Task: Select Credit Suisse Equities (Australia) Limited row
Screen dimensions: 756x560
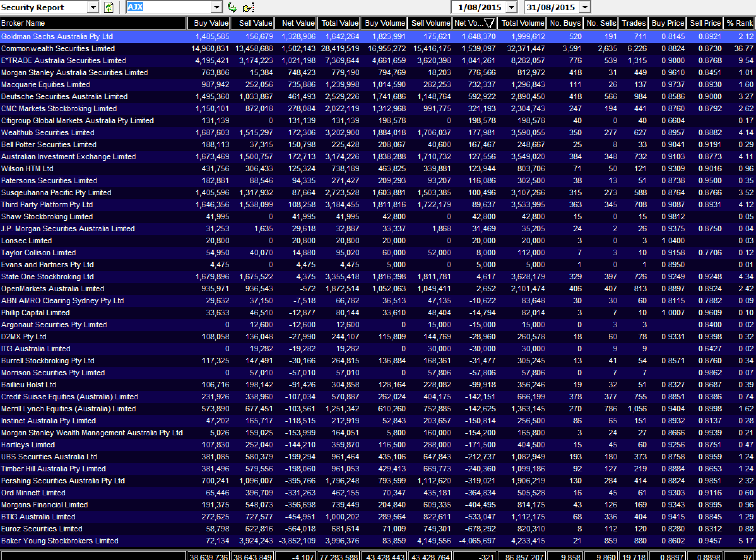Action: point(377,397)
